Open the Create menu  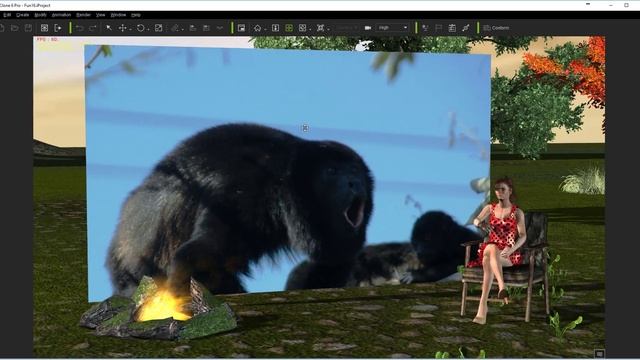[22, 15]
